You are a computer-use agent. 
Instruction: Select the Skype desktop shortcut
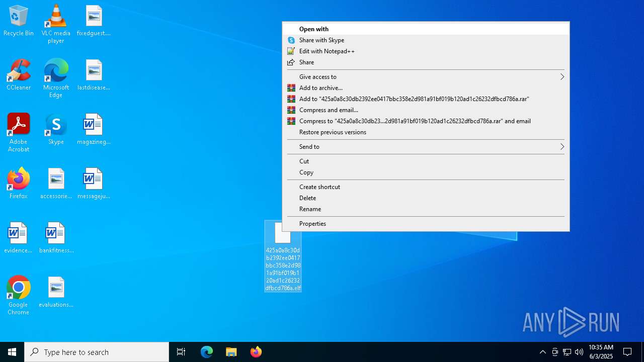pyautogui.click(x=56, y=130)
